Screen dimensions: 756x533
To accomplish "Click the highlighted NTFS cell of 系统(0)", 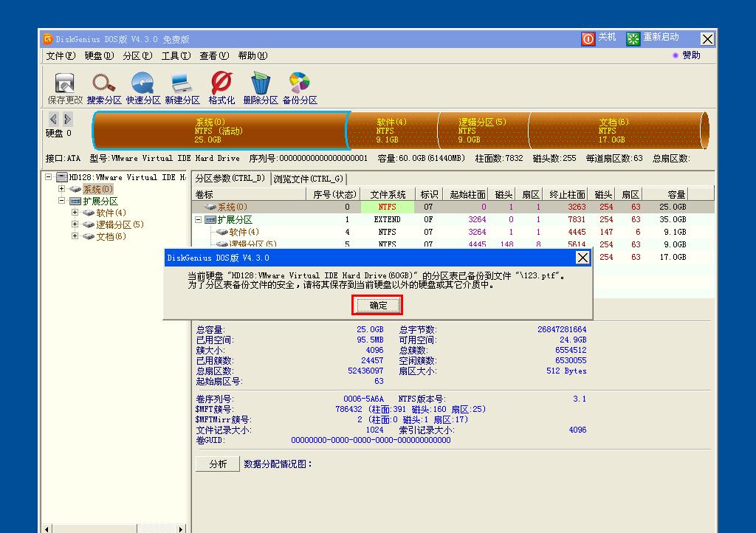I will point(387,207).
